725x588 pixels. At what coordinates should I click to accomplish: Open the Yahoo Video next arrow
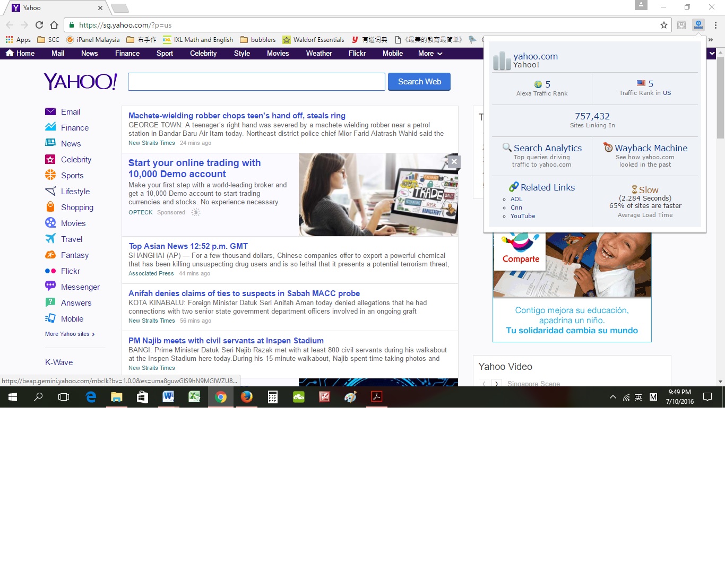click(x=496, y=383)
